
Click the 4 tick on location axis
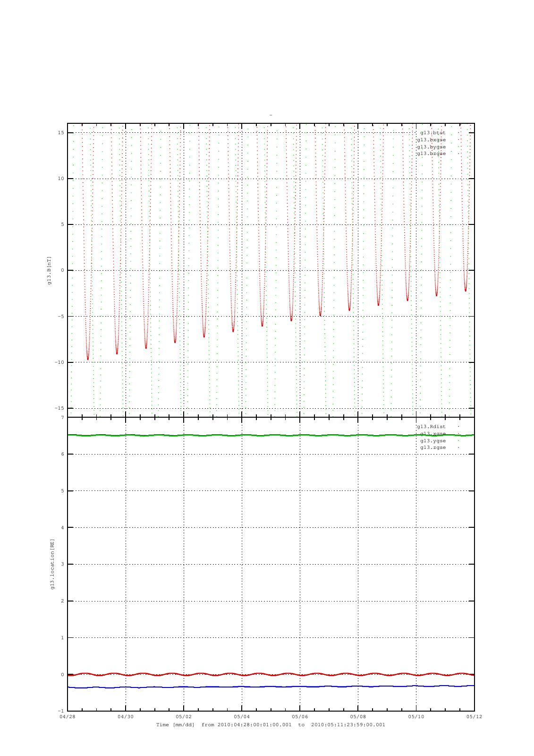point(62,528)
